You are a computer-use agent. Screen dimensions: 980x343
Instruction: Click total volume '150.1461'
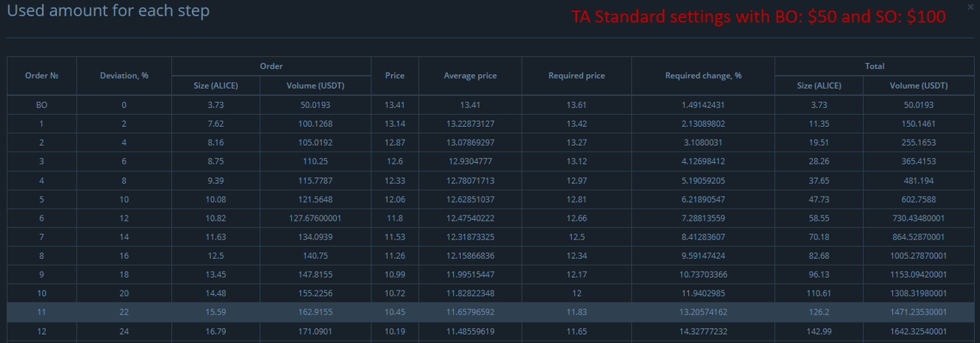point(919,123)
